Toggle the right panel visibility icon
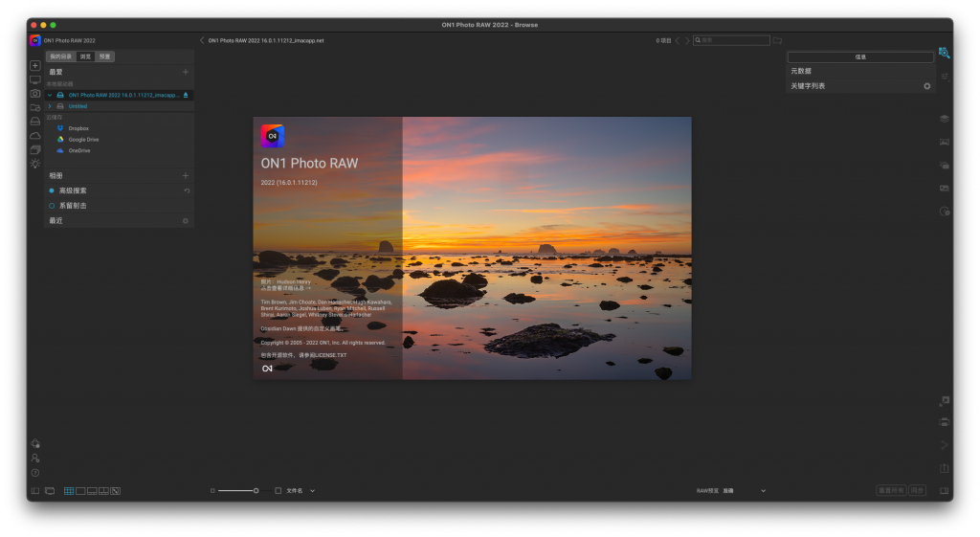Image resolution: width=980 pixels, height=537 pixels. coord(945,491)
